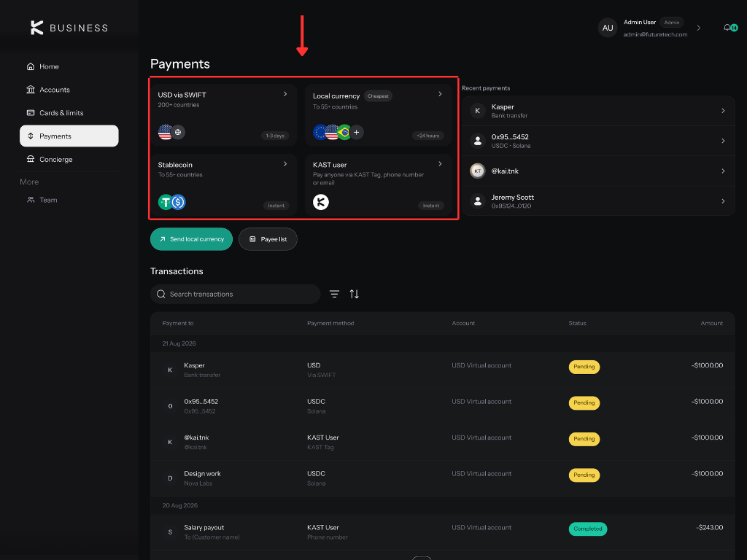
Task: Open Concierge in sidebar
Action: coord(50,159)
